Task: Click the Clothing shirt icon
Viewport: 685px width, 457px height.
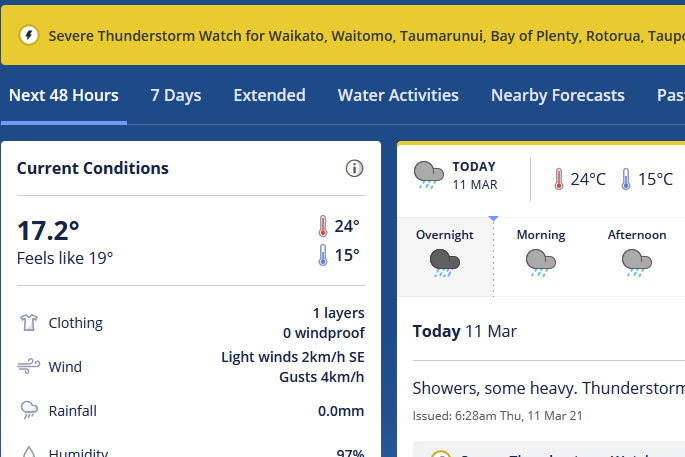Action: pos(28,323)
